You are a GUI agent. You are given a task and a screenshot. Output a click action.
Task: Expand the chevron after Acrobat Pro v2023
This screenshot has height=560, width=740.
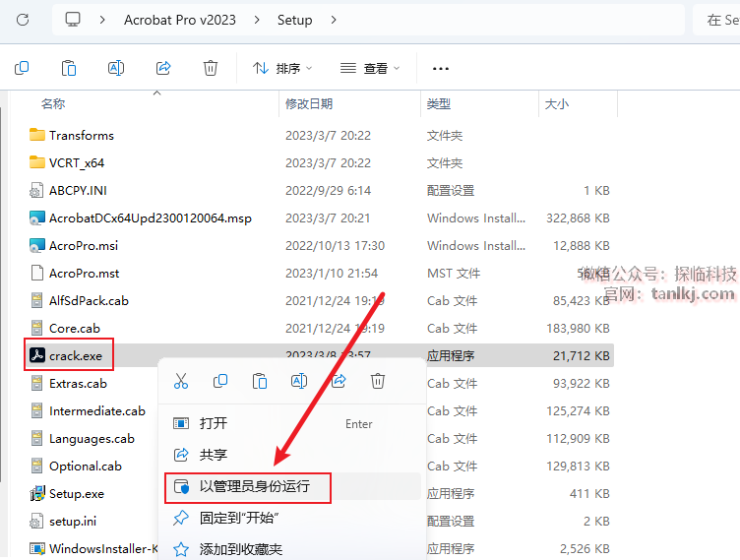coord(257,20)
